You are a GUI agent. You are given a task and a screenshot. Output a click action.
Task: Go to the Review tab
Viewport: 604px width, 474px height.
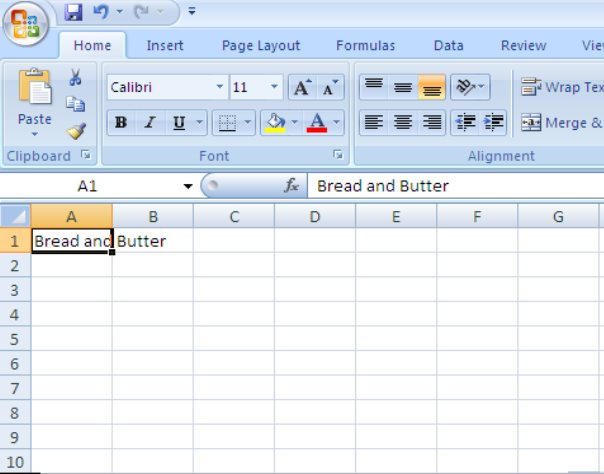[523, 45]
